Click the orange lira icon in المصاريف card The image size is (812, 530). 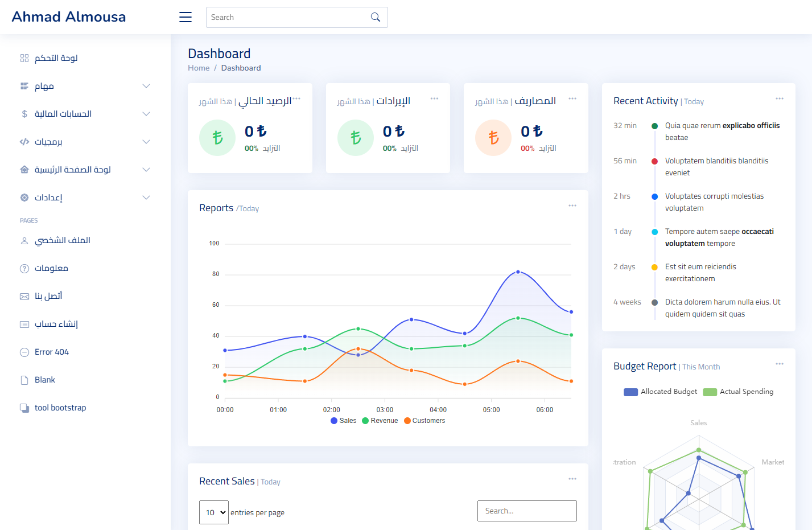tap(493, 138)
